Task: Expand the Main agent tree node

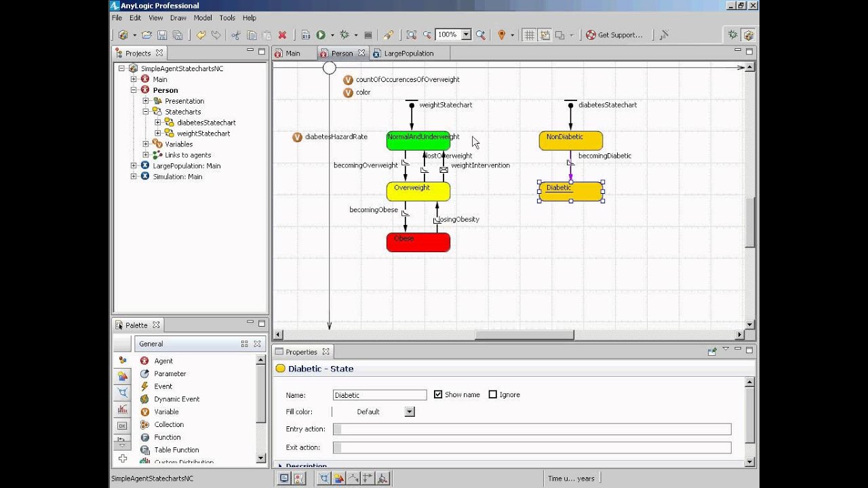Action: pos(134,79)
